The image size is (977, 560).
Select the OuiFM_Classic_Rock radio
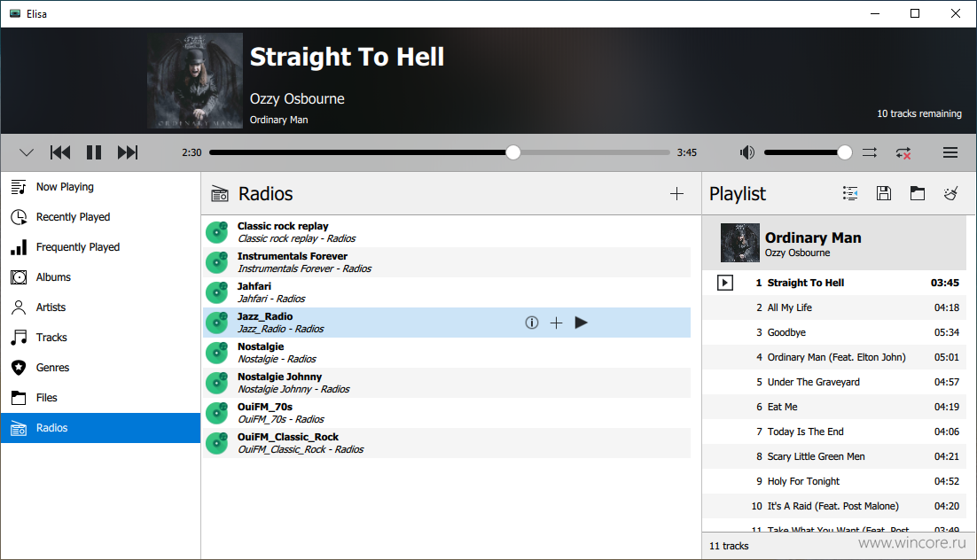[447, 443]
